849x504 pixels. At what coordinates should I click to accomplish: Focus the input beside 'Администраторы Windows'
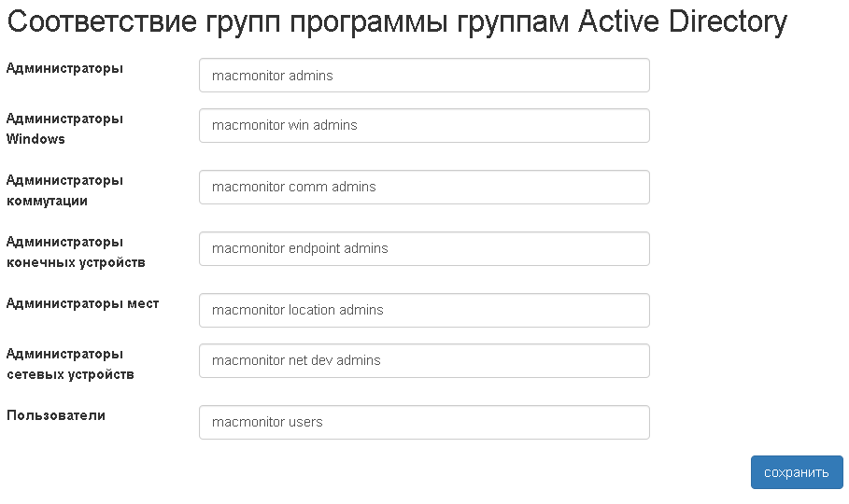click(x=424, y=125)
